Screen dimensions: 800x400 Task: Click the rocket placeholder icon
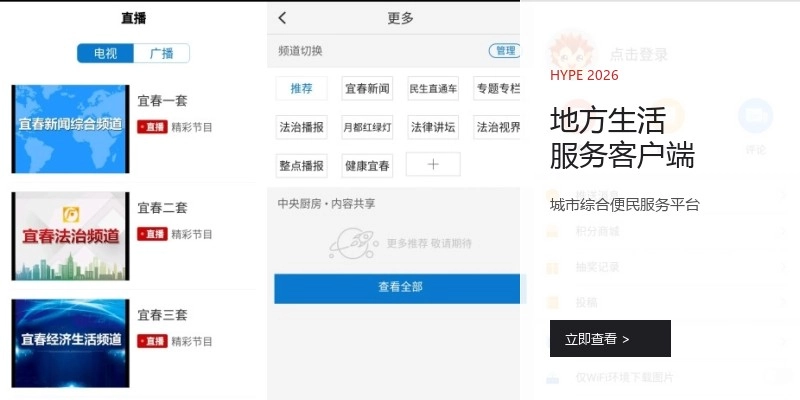point(353,244)
